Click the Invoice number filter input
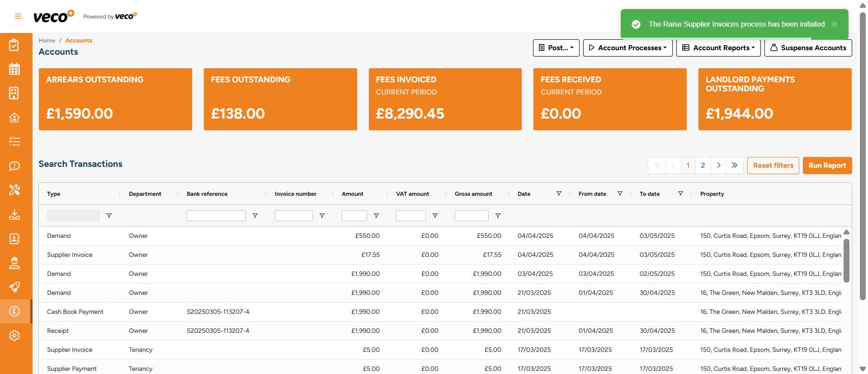The width and height of the screenshot is (868, 374). tap(293, 216)
